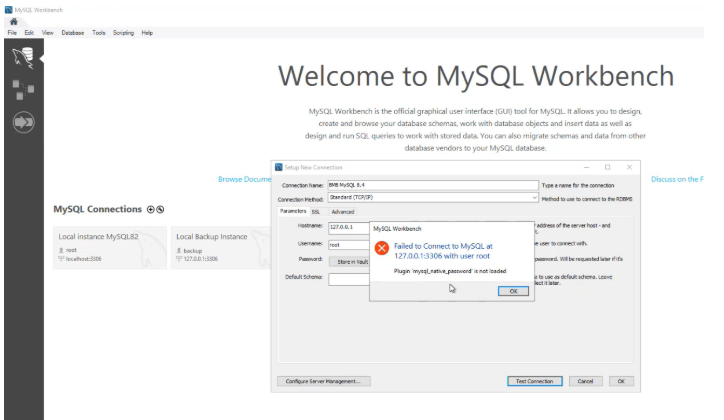Viewport: 724px width, 420px height.
Task: Click the Configure Server Management button
Action: click(x=323, y=381)
